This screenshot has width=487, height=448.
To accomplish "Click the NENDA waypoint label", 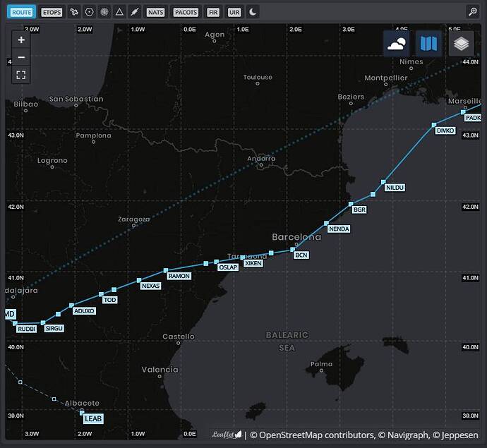I will coord(339,229).
